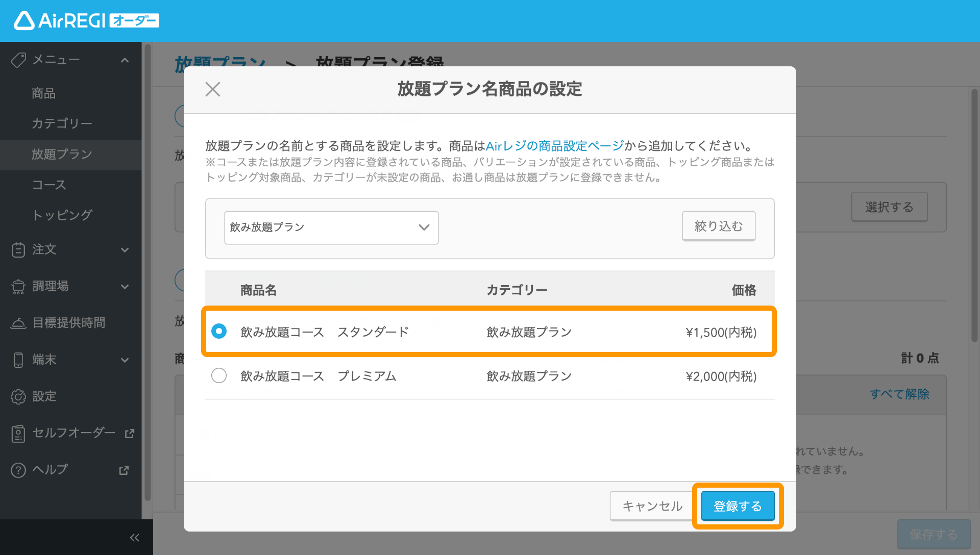980x555 pixels.
Task: Click the ¥2,000(内税) price cell
Action: (x=721, y=376)
